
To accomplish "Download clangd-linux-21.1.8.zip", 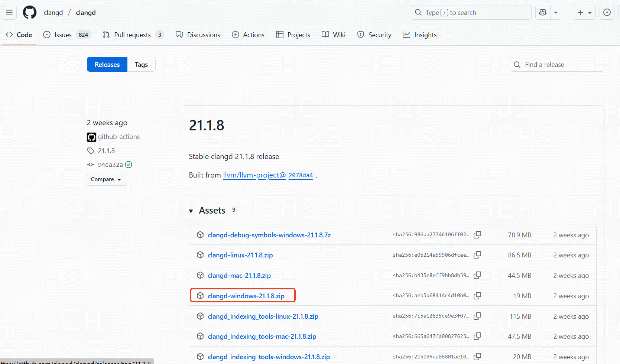I will pos(240,255).
